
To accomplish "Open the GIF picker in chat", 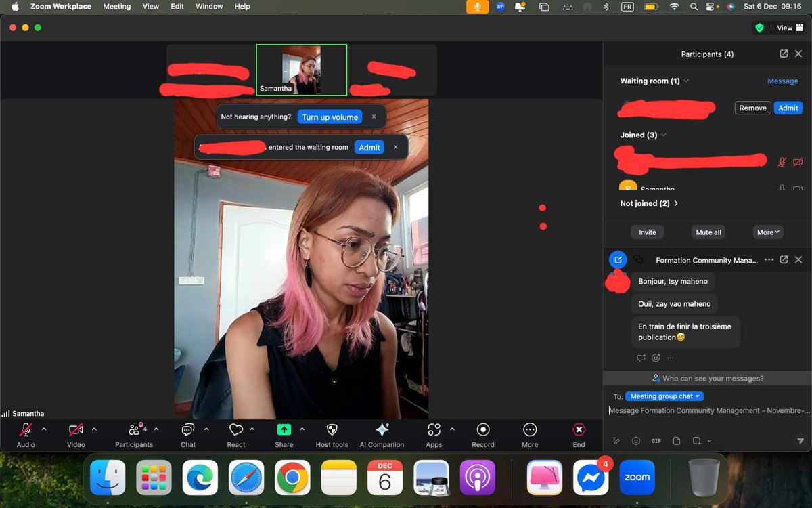I will pyautogui.click(x=656, y=440).
